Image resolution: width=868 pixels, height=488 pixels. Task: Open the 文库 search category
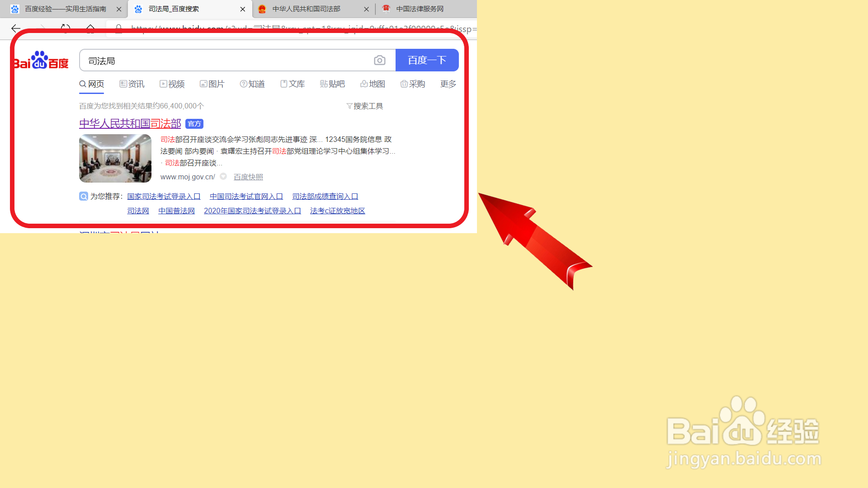point(292,84)
